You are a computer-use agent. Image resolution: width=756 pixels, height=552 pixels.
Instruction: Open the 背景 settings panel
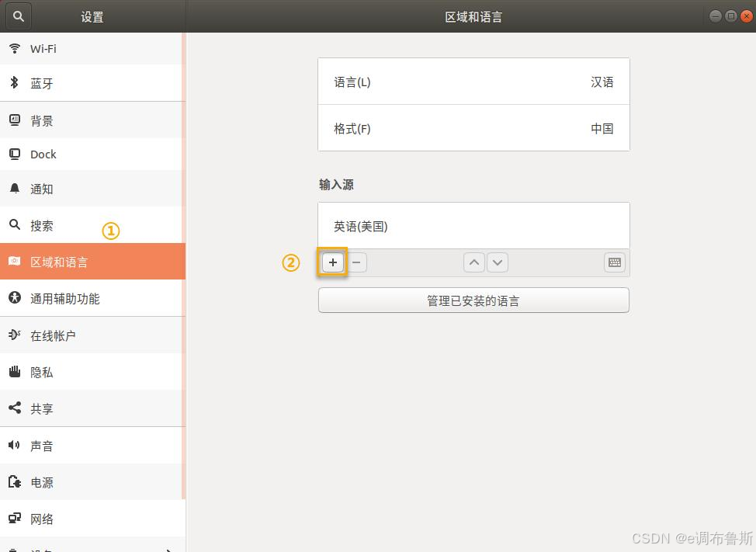(x=91, y=120)
